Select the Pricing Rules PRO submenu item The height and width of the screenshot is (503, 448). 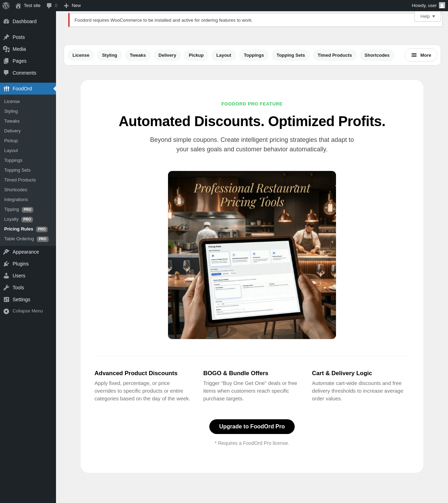point(28,229)
